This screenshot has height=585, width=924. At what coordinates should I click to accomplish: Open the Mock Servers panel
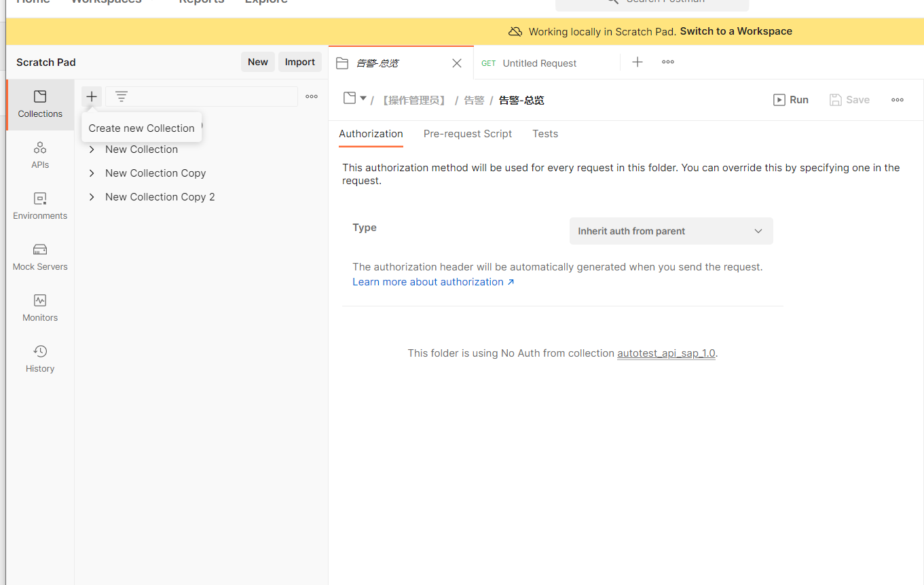(x=39, y=257)
